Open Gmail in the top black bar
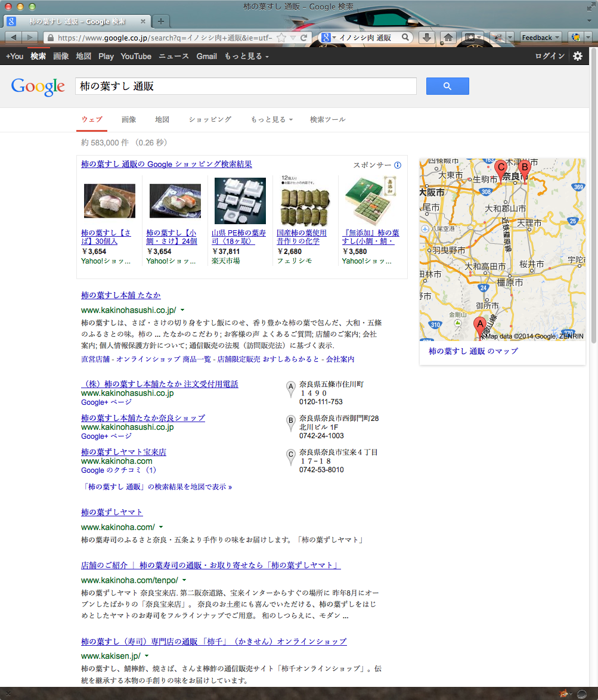Screen dimensions: 598x700 tap(207, 56)
